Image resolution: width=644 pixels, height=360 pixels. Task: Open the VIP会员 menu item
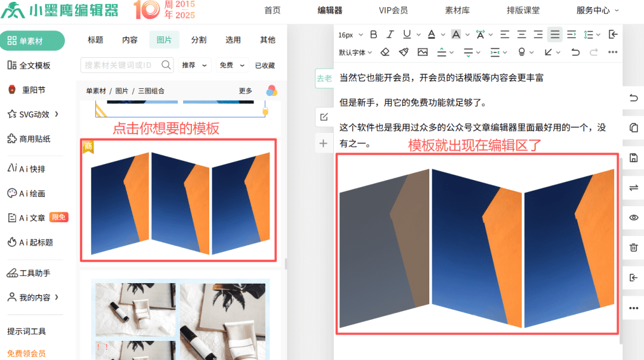[x=394, y=10]
